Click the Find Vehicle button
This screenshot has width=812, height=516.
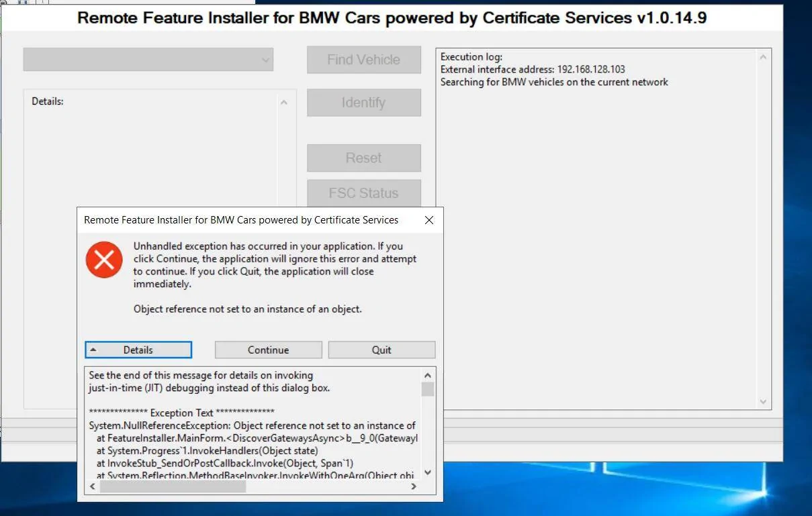pyautogui.click(x=364, y=60)
